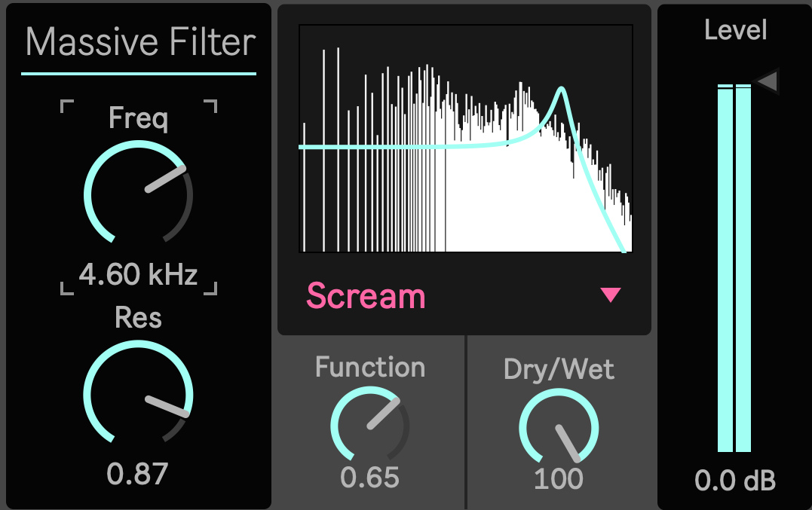This screenshot has height=510, width=812.
Task: Click the Dry/Wet parameter label
Action: pyautogui.click(x=559, y=369)
